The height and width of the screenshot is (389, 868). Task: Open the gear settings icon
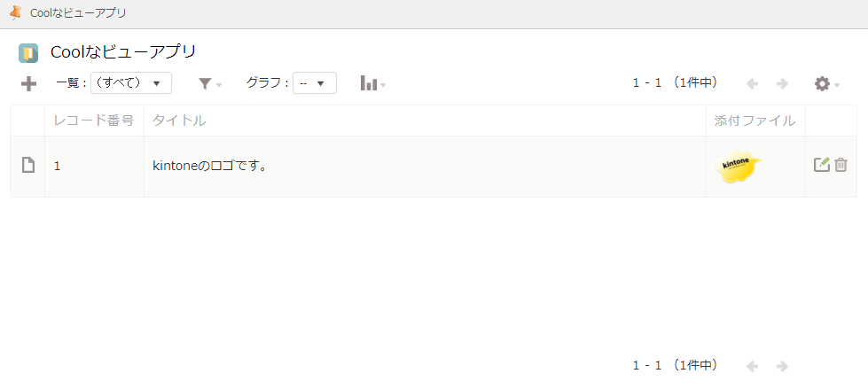[x=823, y=83]
